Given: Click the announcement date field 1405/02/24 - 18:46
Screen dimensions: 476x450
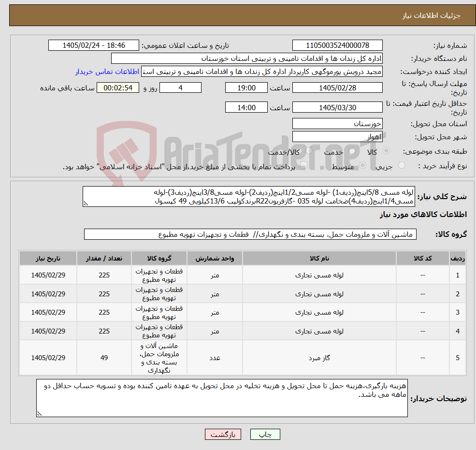Looking at the screenshot, I should (93, 45).
